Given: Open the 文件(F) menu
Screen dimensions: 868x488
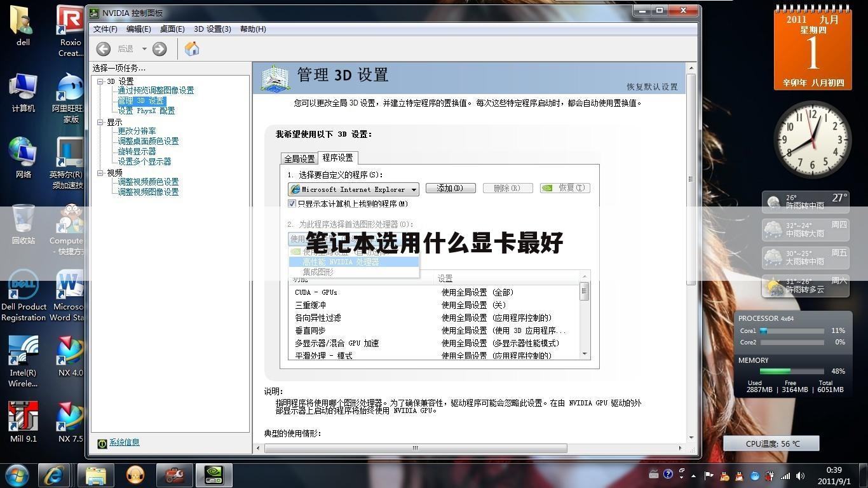Looking at the screenshot, I should tap(105, 29).
